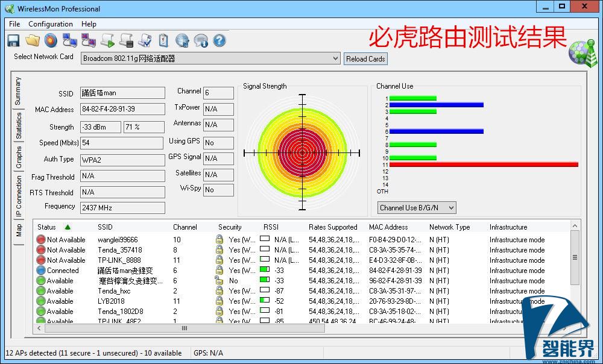The image size is (603, 364).
Task: Click the green RSSI signal bar for LYB2018
Action: pyautogui.click(x=265, y=300)
